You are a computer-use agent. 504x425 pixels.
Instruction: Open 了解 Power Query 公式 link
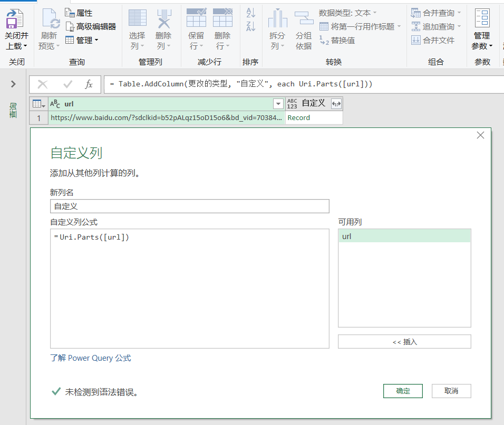tap(91, 358)
